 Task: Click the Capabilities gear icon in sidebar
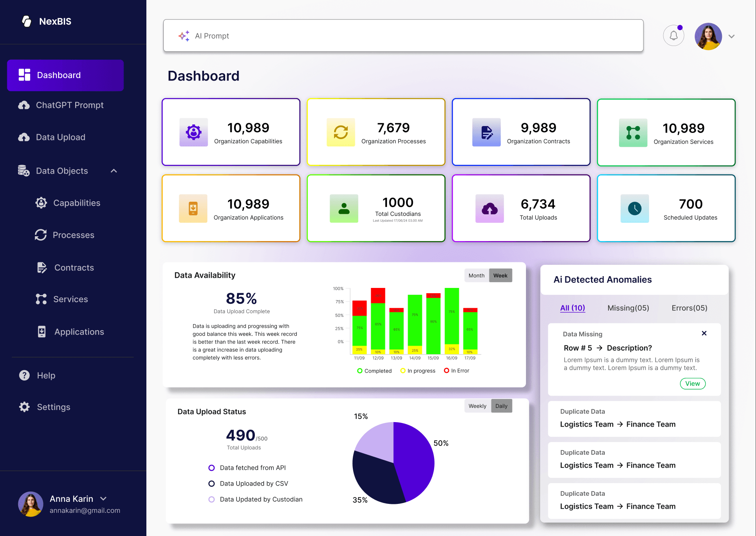click(41, 203)
